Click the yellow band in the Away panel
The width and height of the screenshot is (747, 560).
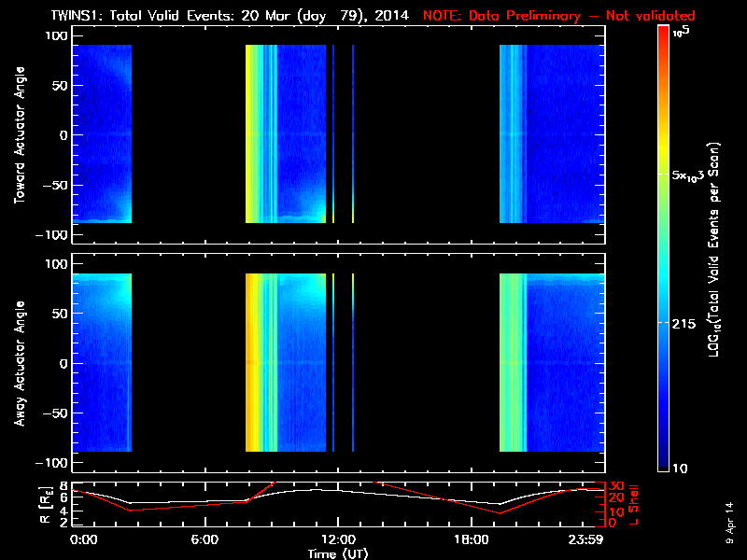pyautogui.click(x=251, y=364)
